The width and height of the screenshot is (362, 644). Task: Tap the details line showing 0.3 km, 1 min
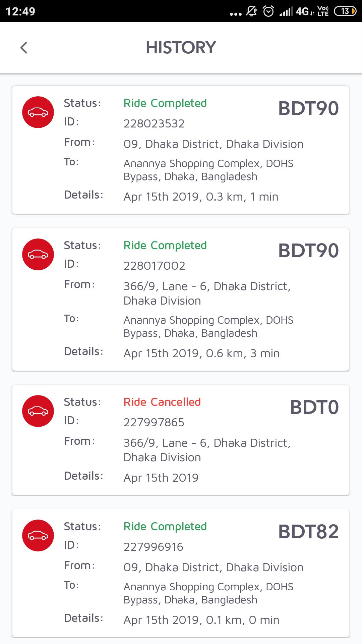coord(201,197)
